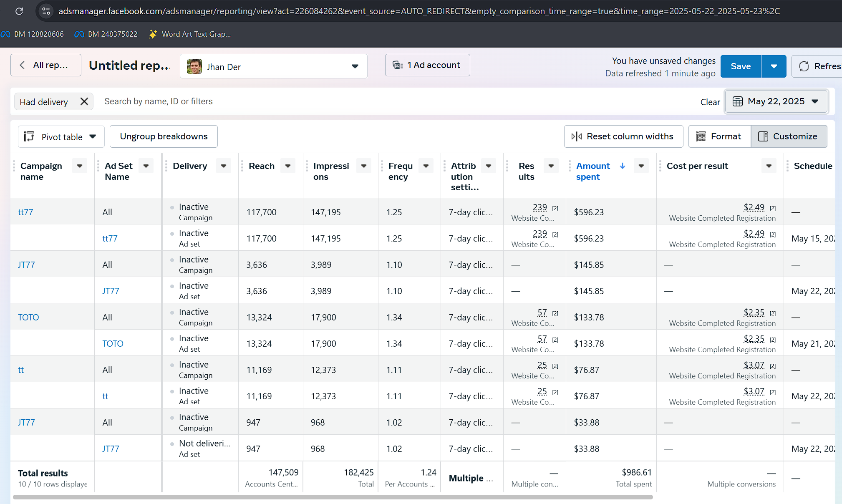Click the search by name or ID field
842x504 pixels.
[x=292, y=101]
